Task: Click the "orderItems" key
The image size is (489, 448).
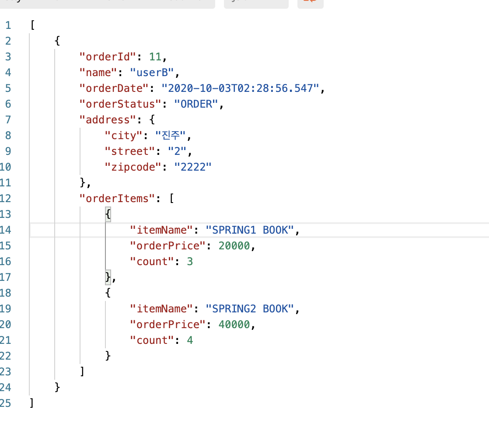Action: [x=117, y=199]
